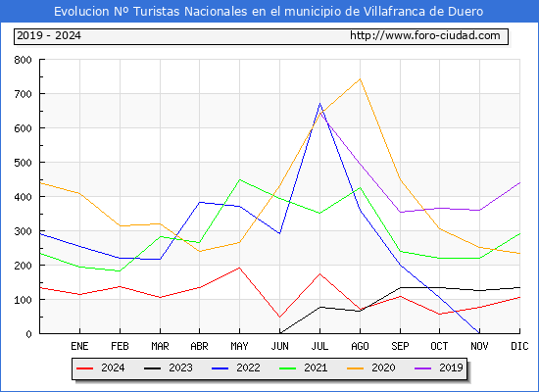Select the 2020 legend label
The image size is (539, 392).
point(383,367)
